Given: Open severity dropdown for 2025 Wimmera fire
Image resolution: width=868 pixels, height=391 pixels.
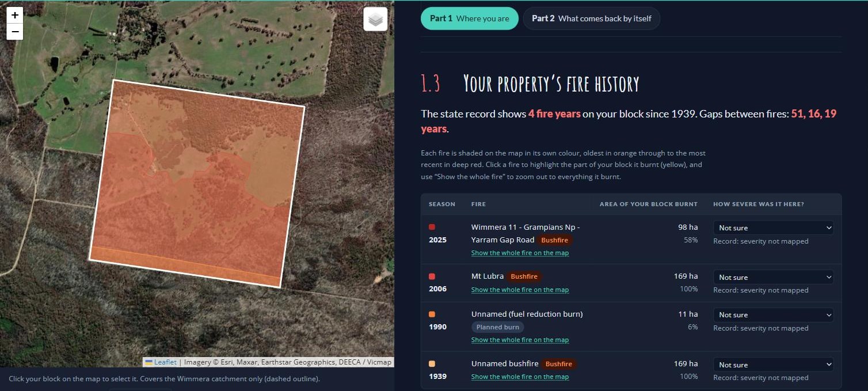Looking at the screenshot, I should (x=773, y=228).
